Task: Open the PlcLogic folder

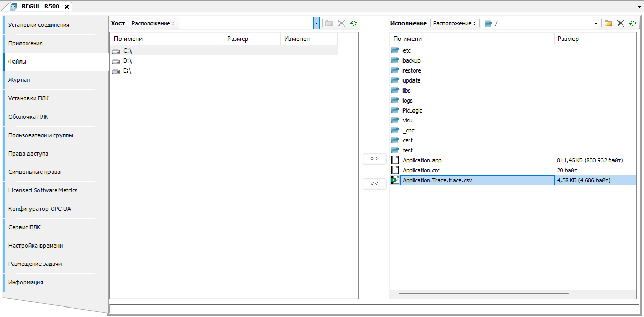Action: [x=412, y=110]
